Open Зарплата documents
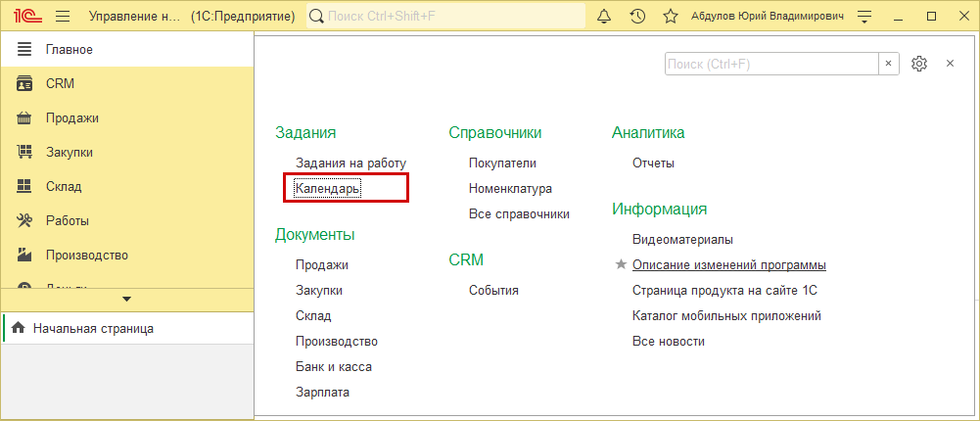 point(322,393)
